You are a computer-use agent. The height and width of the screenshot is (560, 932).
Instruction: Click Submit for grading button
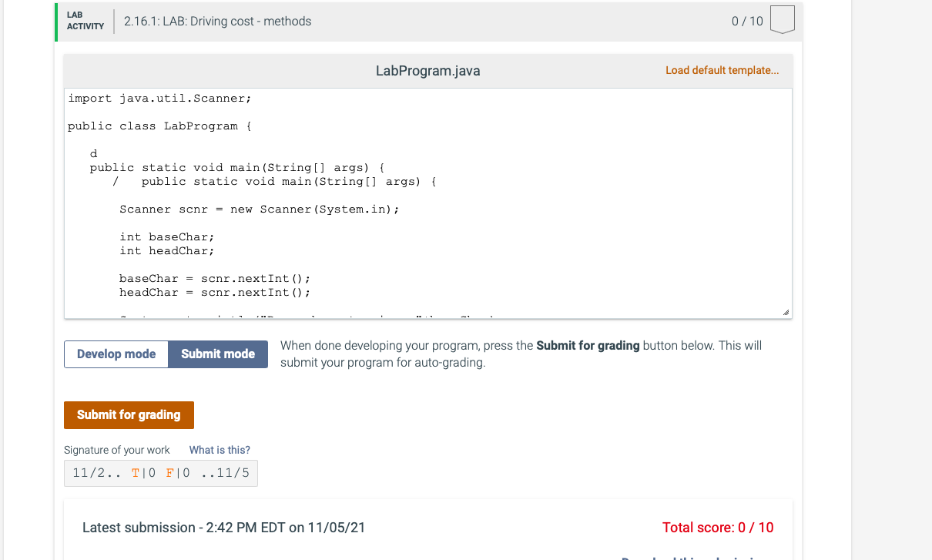click(129, 415)
